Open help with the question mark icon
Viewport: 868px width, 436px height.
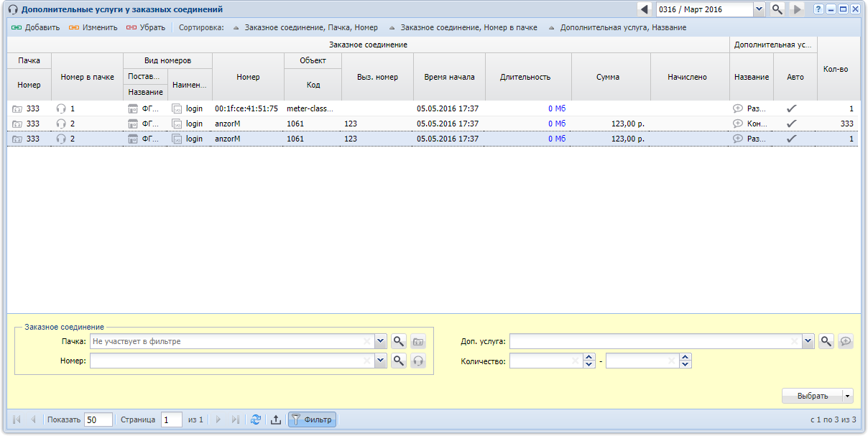click(x=818, y=9)
